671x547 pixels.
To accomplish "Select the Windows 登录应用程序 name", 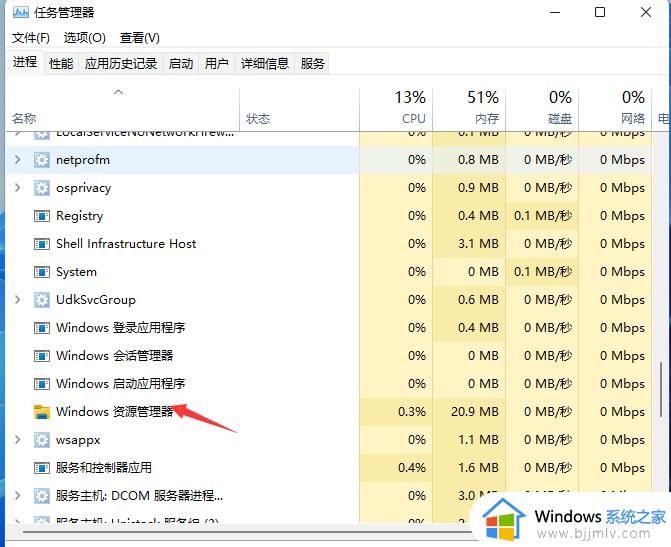I will pyautogui.click(x=121, y=328).
